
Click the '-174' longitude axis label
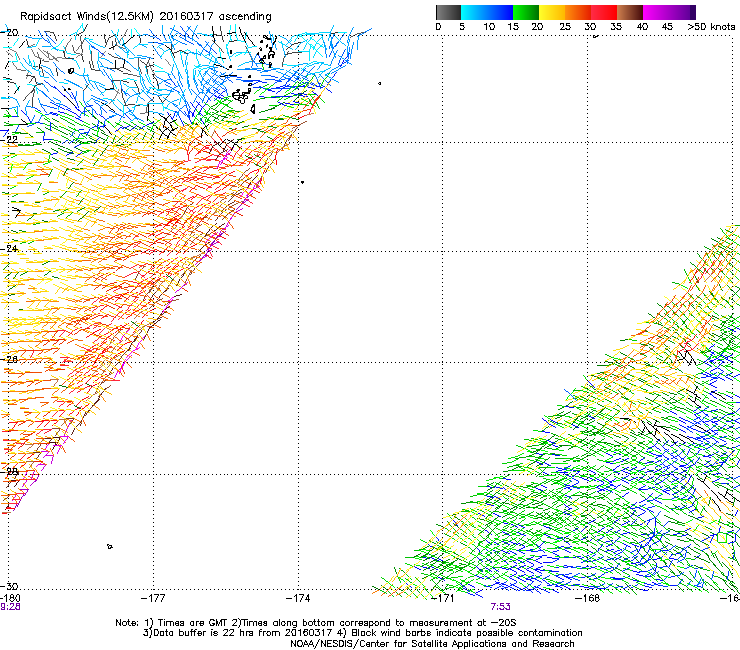(x=298, y=598)
